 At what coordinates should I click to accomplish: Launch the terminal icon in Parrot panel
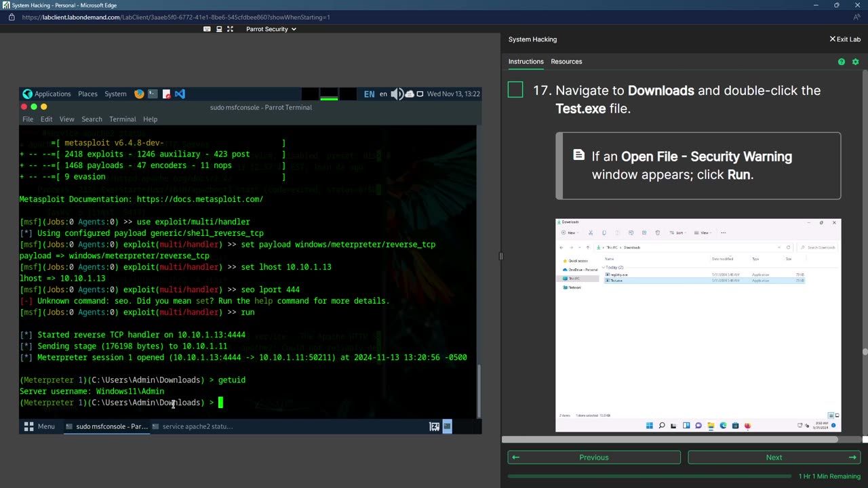coord(153,94)
